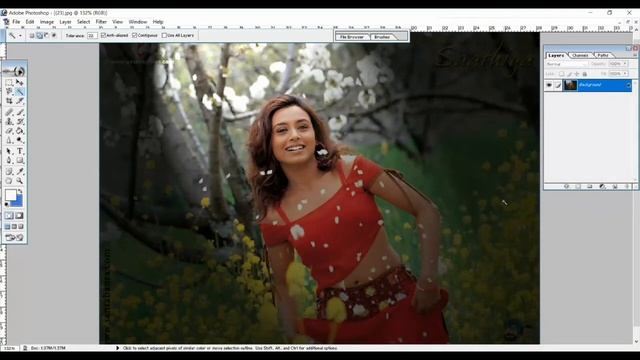Viewport: 640px width, 360px height.
Task: Switch to Quick Mask mode
Action: [19, 215]
